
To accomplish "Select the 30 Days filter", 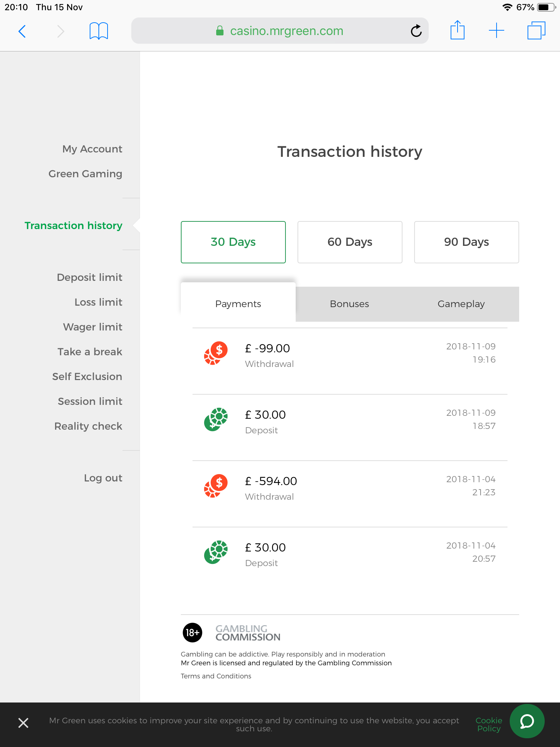I will click(x=233, y=242).
